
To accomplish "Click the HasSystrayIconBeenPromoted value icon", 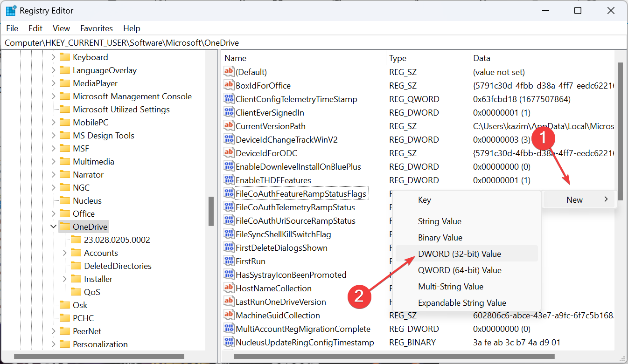I will pyautogui.click(x=229, y=275).
